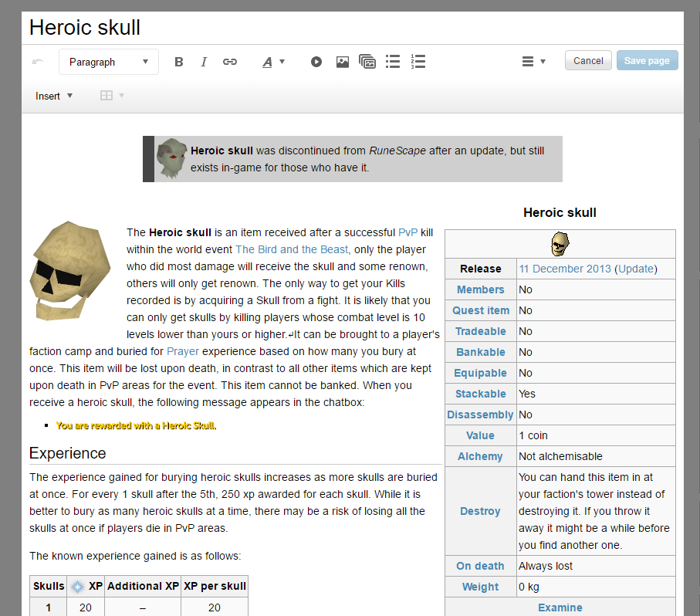Cancel the editing session
The width and height of the screenshot is (700, 616).
pyautogui.click(x=588, y=61)
